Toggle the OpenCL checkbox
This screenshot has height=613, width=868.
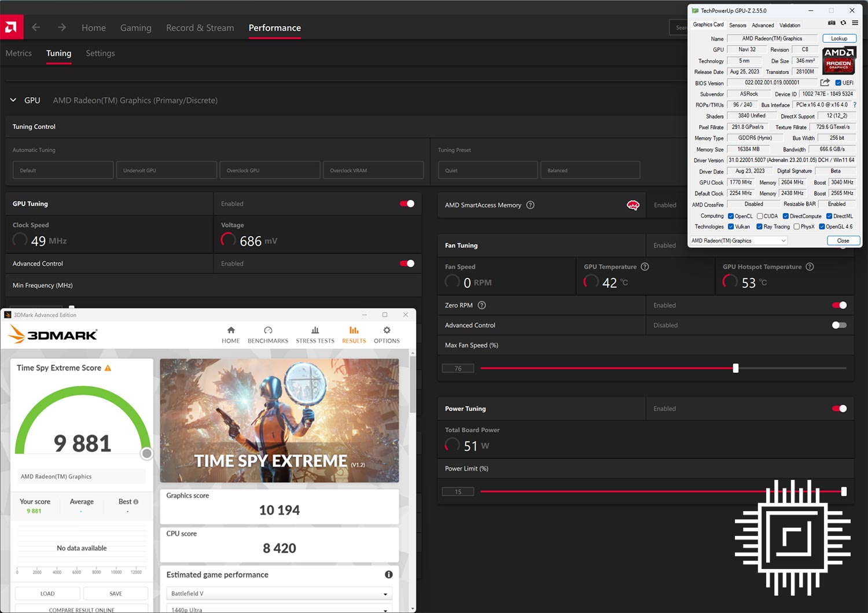731,216
